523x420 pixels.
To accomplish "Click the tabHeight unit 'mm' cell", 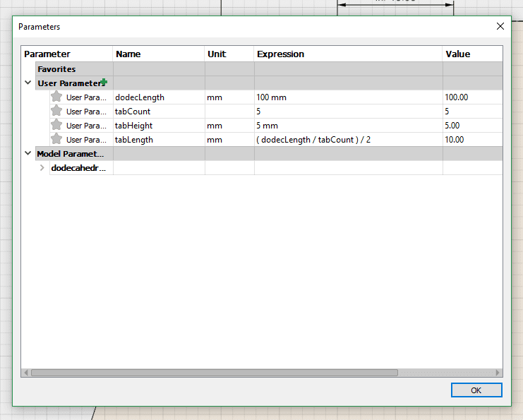I will tap(229, 126).
